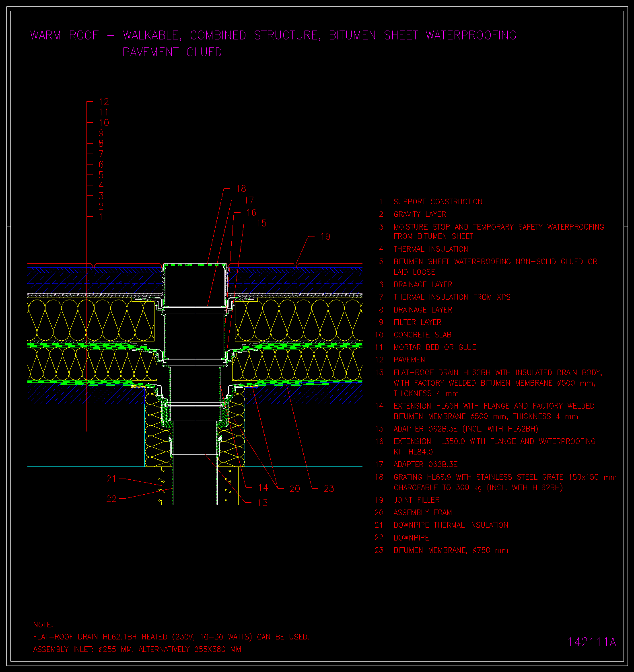Select legend entry 'DOWNPIPE THERMAL INSULATION'

pos(451,525)
